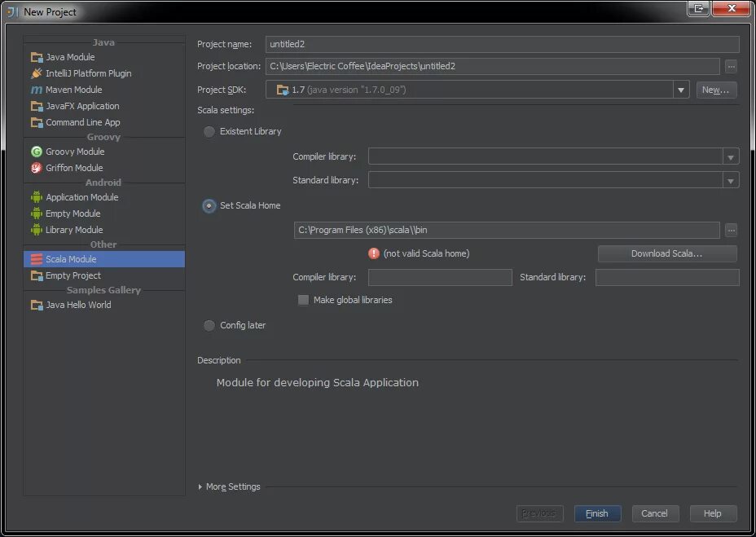This screenshot has height=537, width=756.
Task: Click the Project name input field
Action: (x=502, y=44)
